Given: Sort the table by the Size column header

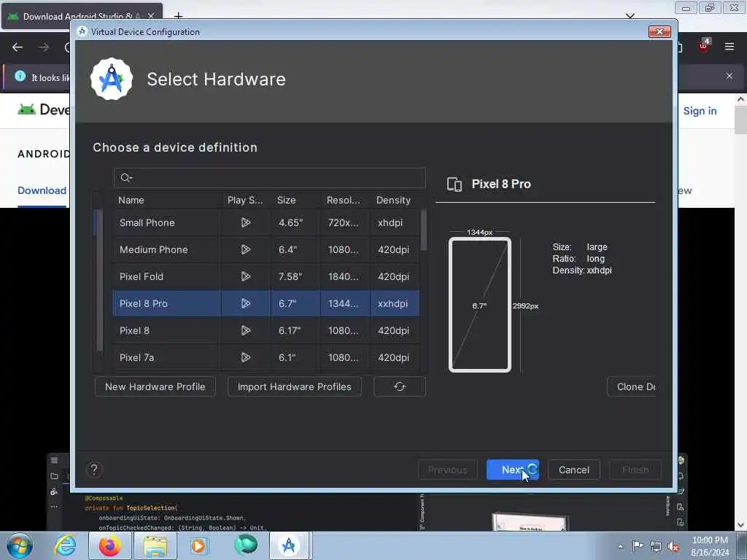Looking at the screenshot, I should tap(296, 200).
